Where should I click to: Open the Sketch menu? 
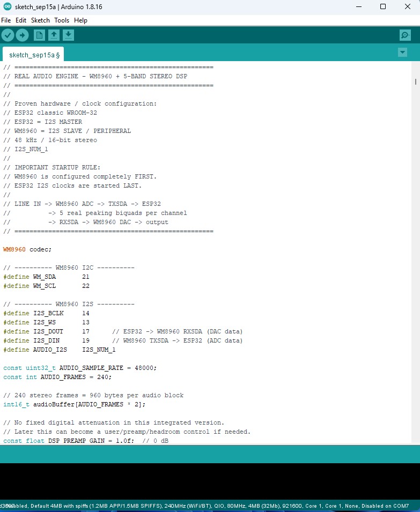40,20
